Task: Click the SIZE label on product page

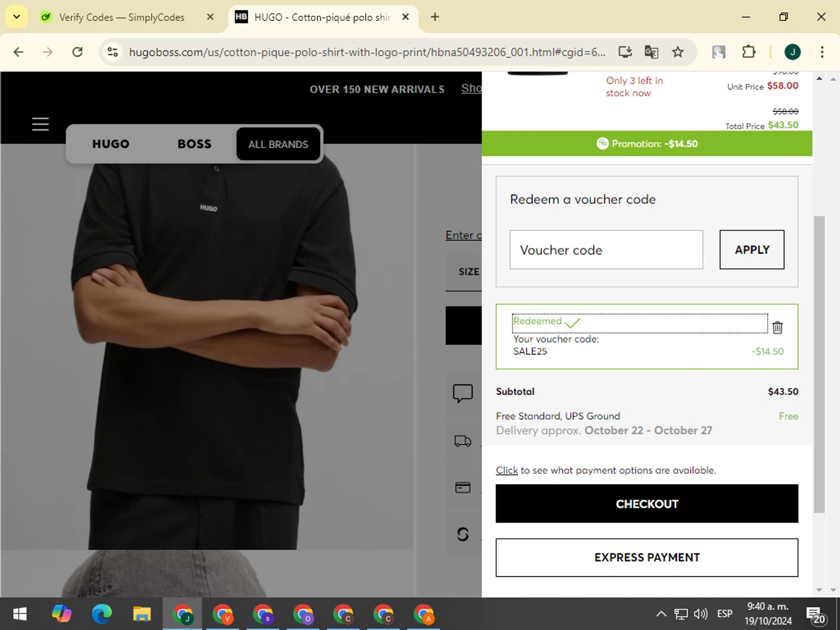Action: (x=469, y=272)
